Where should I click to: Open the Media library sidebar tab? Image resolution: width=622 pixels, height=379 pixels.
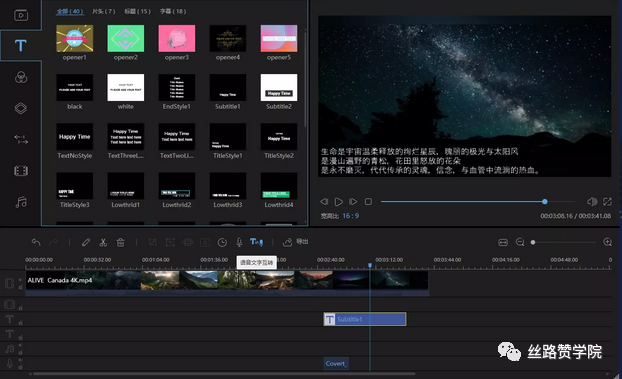21,15
